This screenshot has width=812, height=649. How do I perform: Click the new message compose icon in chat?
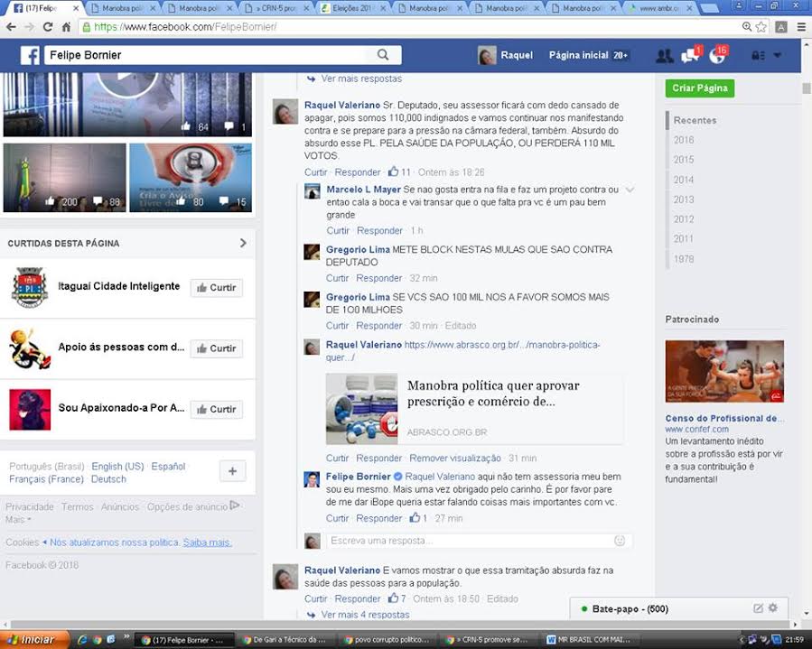click(758, 608)
